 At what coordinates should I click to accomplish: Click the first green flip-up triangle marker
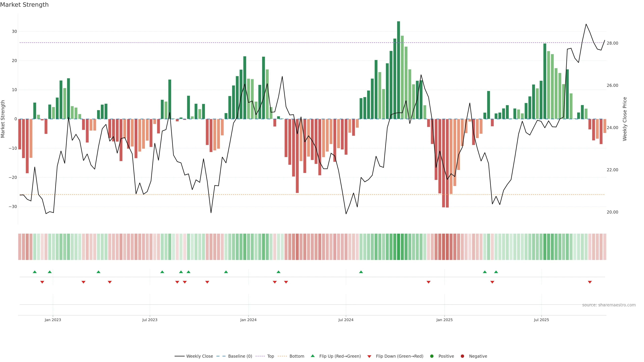tap(35, 272)
